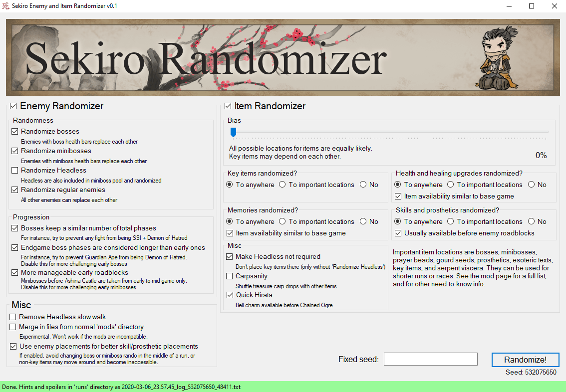Click the Sekiro app icon in title bar
Viewport: 566px width, 392px height.
(x=6, y=6)
